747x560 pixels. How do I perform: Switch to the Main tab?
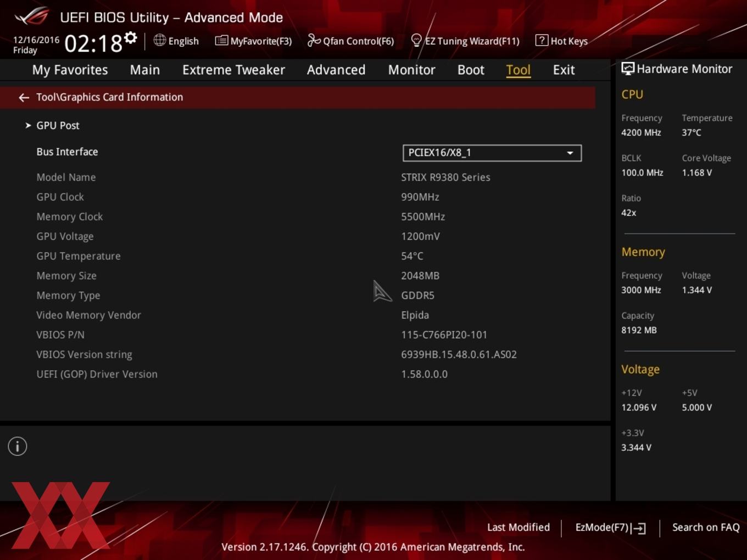[145, 70]
